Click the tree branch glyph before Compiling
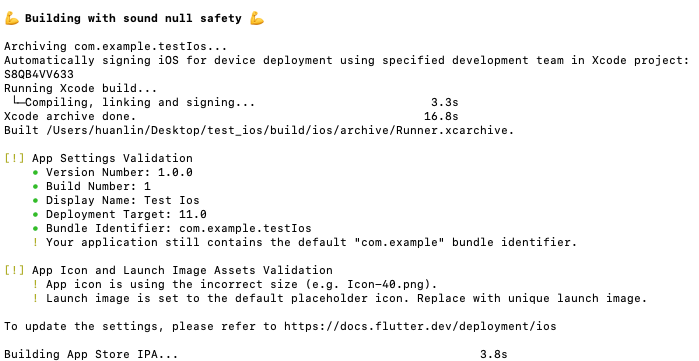The image size is (699, 361). point(18,101)
